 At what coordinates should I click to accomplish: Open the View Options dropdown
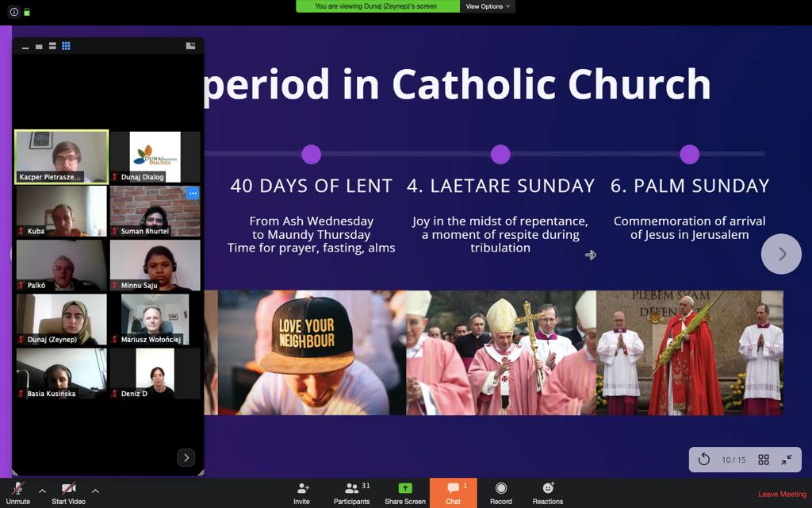(x=488, y=6)
